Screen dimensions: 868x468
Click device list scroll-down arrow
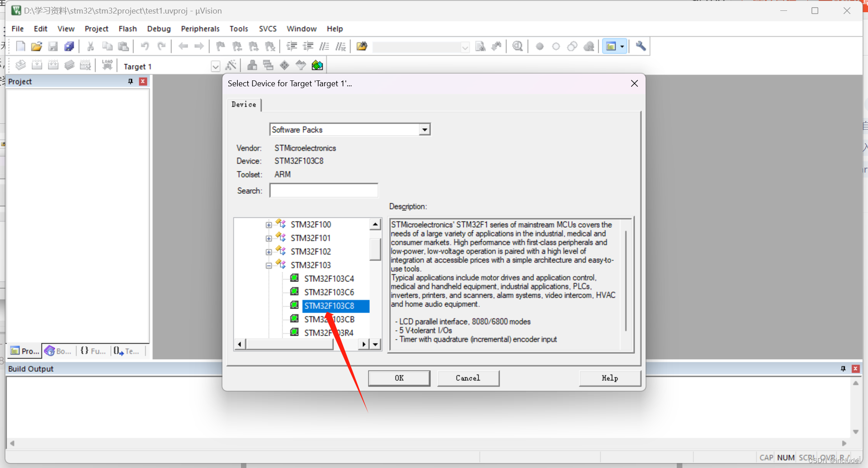[375, 344]
